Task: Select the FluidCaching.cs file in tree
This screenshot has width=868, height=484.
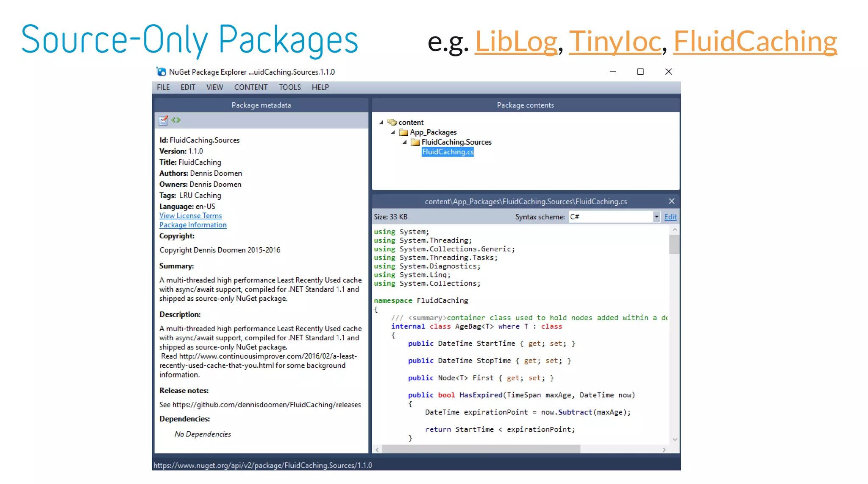Action: (448, 152)
